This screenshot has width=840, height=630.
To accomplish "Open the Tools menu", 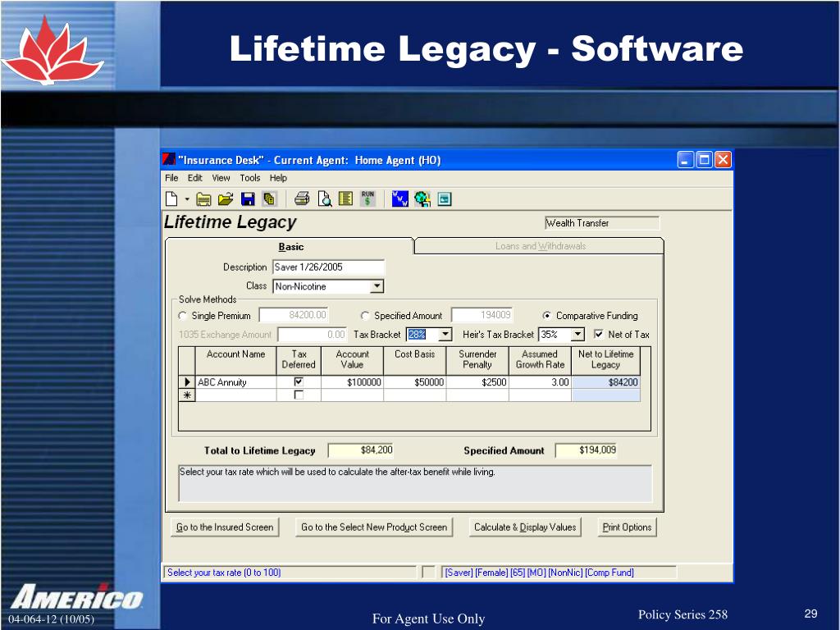I will [x=250, y=178].
